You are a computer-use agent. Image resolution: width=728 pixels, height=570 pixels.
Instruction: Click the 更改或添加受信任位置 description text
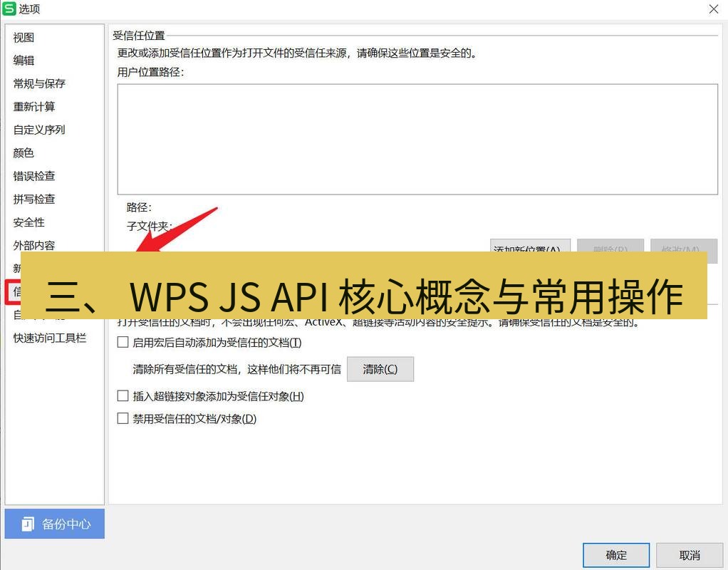point(297,53)
